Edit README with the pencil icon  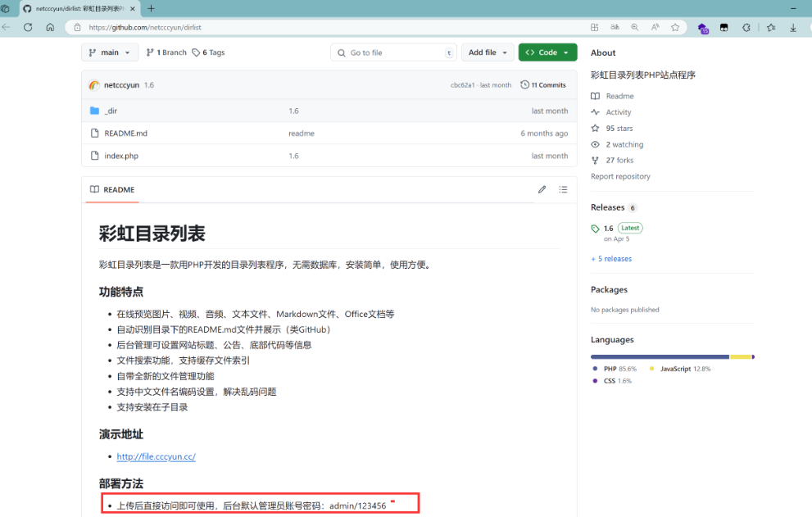(542, 189)
